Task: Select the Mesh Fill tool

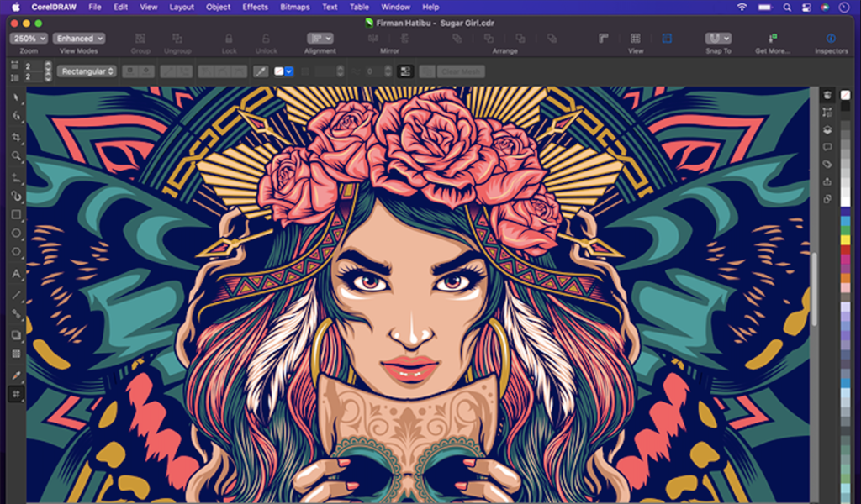Action: pyautogui.click(x=16, y=394)
